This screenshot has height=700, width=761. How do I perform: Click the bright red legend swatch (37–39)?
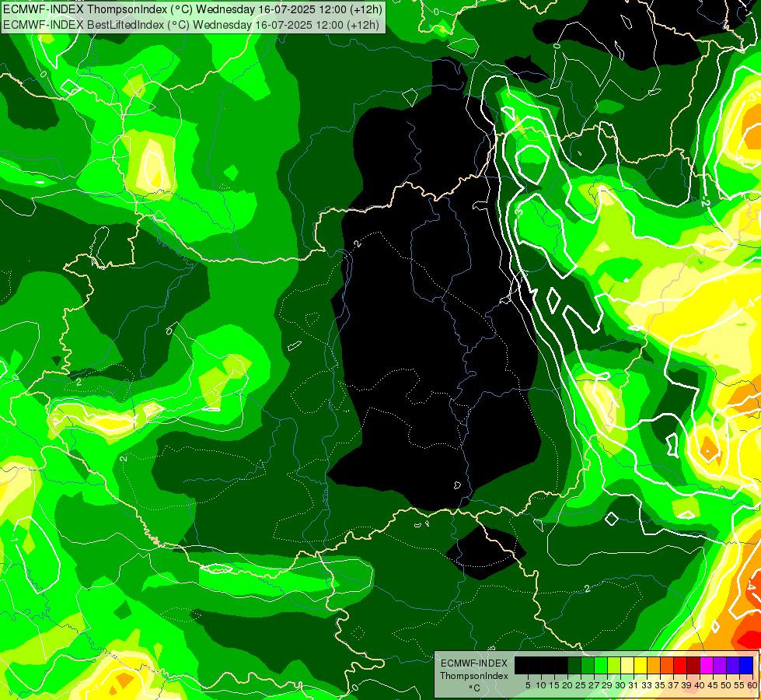point(680,665)
